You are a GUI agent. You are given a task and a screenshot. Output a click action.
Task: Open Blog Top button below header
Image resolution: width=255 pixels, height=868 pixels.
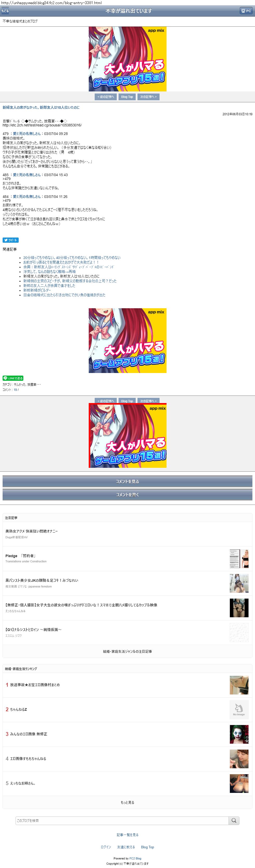(x=127, y=97)
